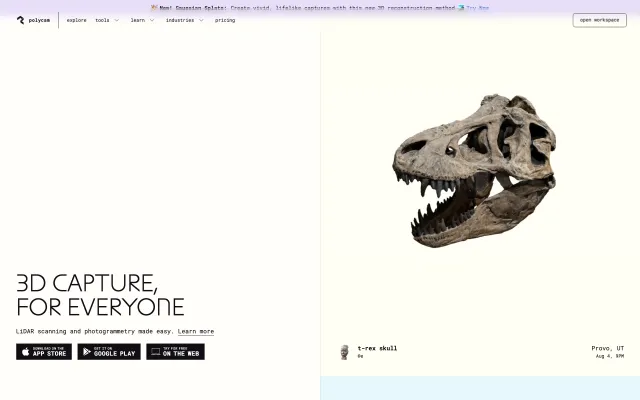640x400 pixels.
Task: Expand the learn dropdown menu
Action: [x=138, y=20]
